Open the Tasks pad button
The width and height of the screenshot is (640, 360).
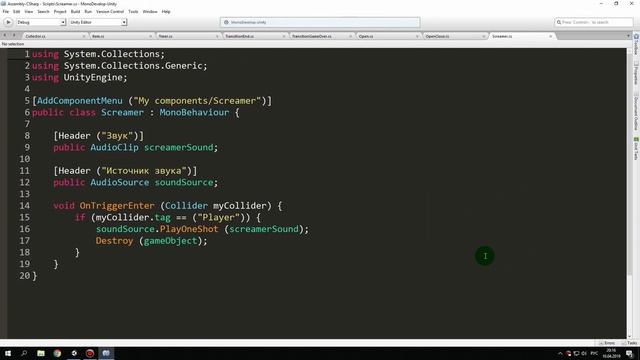coord(630,343)
